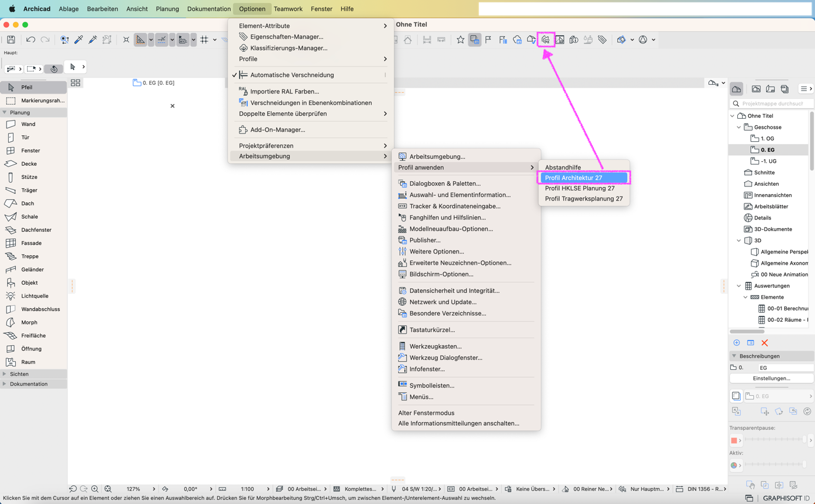Select the Schale tool

pos(34,217)
